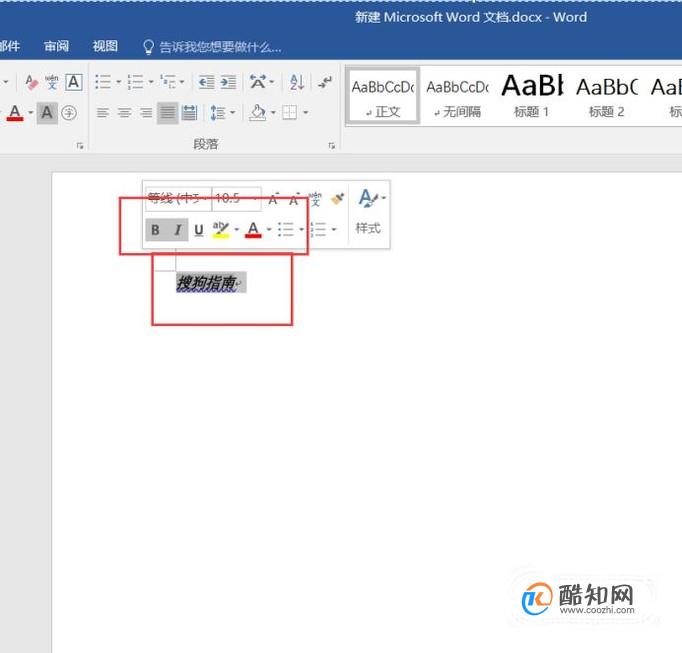Image resolution: width=682 pixels, height=653 pixels.
Task: Open Asian layout dropdown arrow
Action: pyautogui.click(x=271, y=82)
